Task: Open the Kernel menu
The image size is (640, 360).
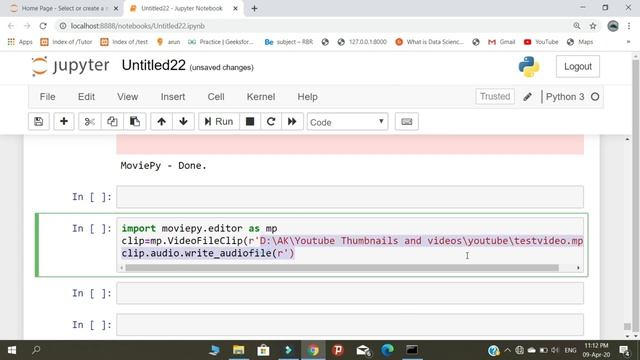Action: coord(261,97)
